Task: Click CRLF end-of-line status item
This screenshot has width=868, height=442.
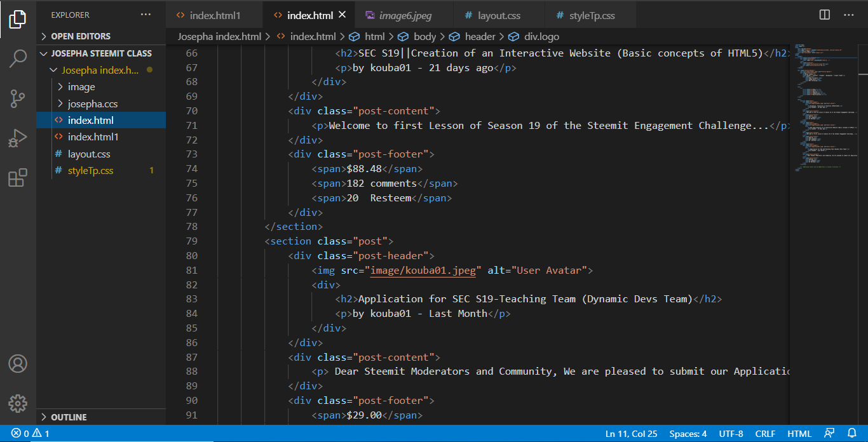Action: (x=765, y=434)
